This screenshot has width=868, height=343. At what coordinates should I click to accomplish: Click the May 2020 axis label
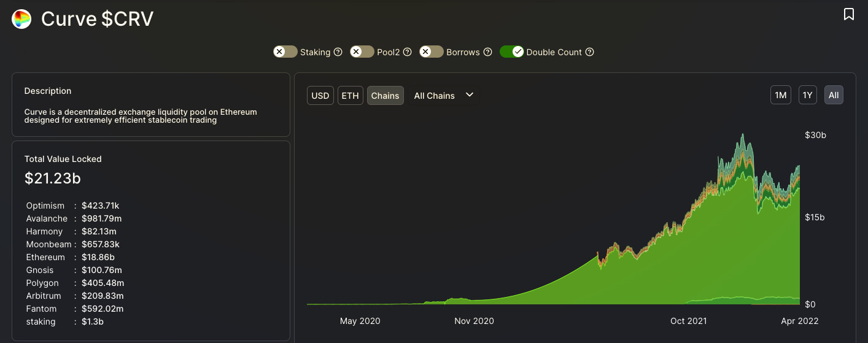point(360,321)
